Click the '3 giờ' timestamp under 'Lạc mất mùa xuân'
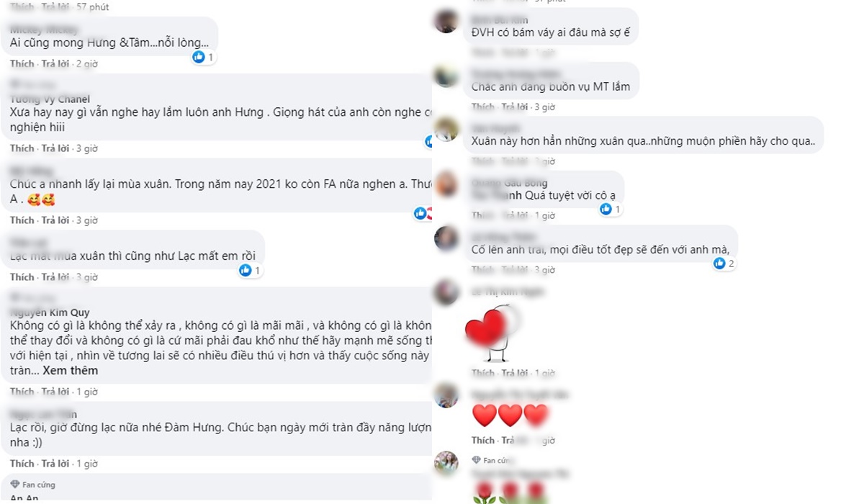This screenshot has height=504, width=864. click(86, 277)
